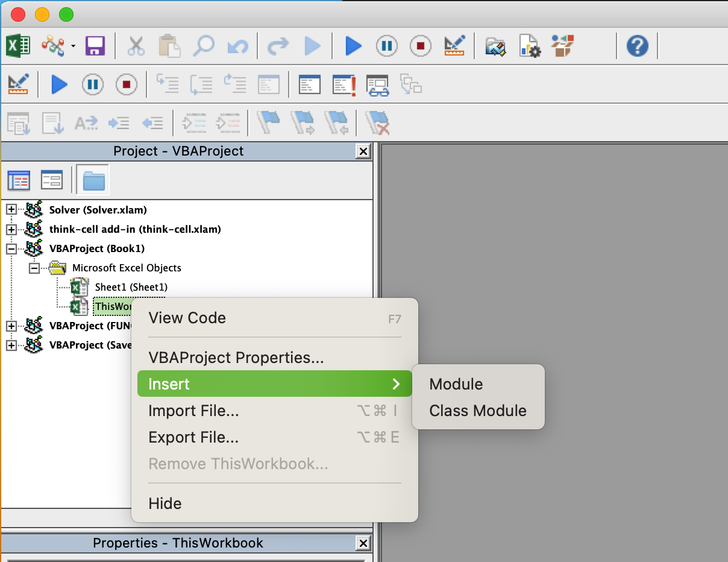Select the think-cell add-in (think-cell.xlam) label
Screen dimensions: 728x562
[135, 229]
